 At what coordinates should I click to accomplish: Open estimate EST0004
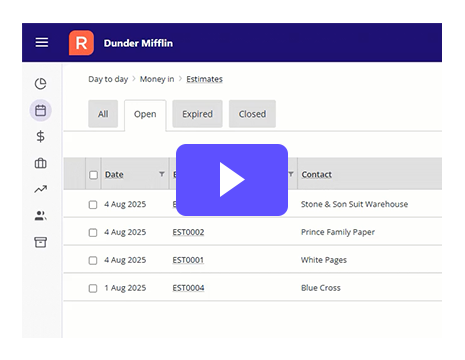click(188, 288)
